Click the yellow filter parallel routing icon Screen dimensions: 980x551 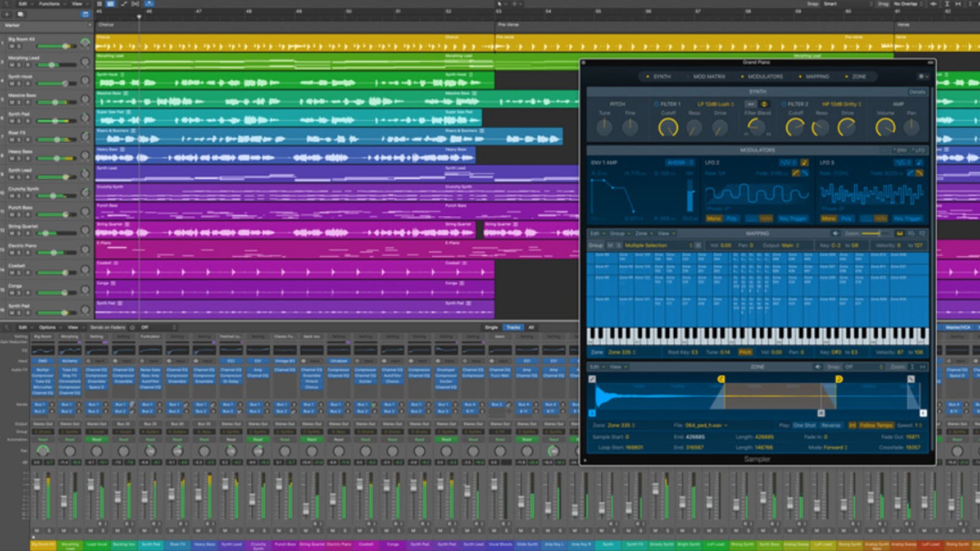(764, 104)
